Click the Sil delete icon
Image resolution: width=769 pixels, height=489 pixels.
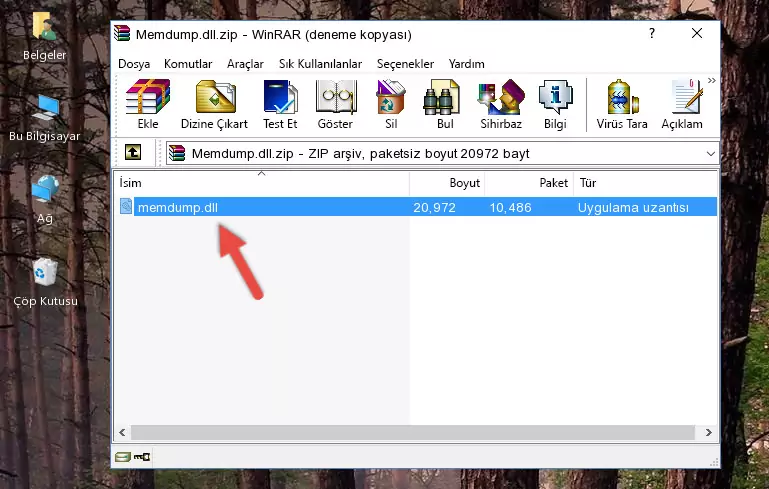(391, 104)
